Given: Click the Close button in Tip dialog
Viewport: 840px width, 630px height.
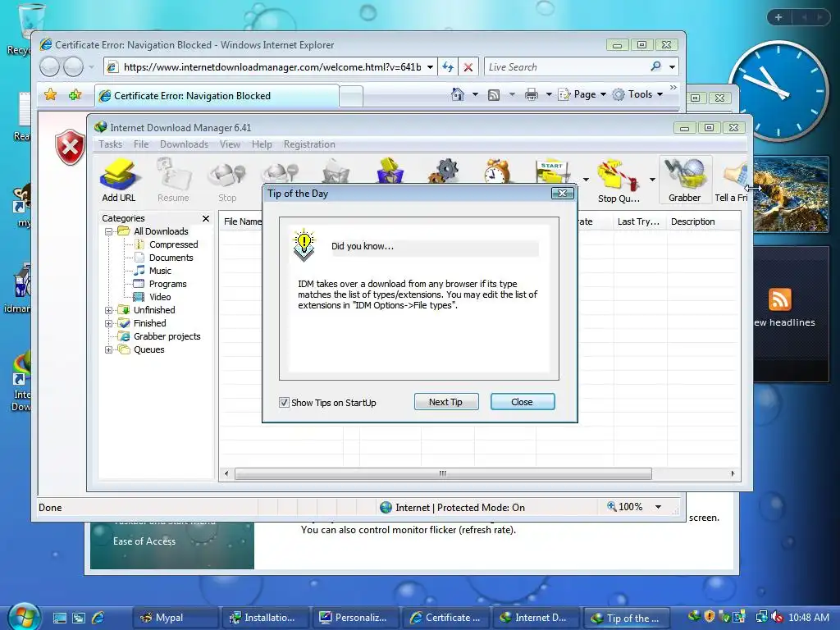Looking at the screenshot, I should [x=523, y=402].
